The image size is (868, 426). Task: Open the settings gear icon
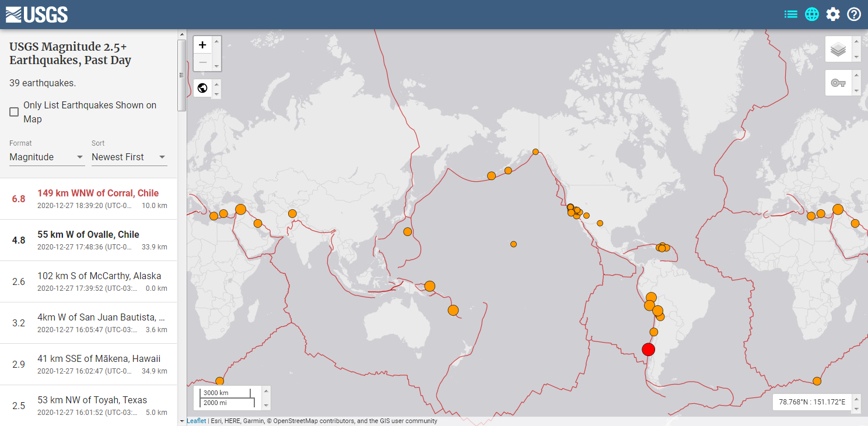pyautogui.click(x=833, y=14)
